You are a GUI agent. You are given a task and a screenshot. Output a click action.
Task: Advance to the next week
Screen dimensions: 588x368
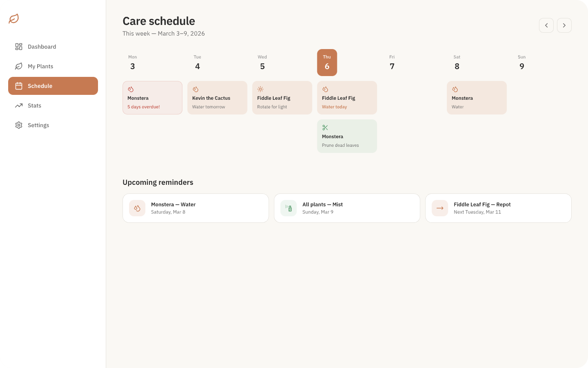564,25
